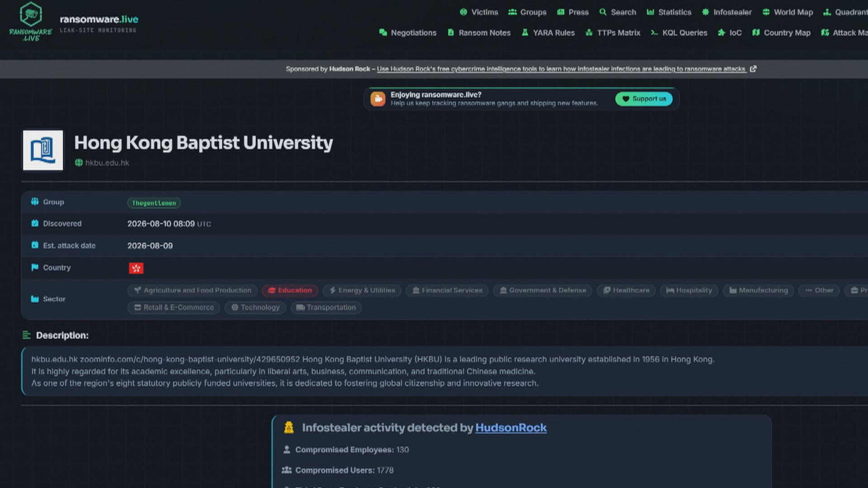This screenshot has width=868, height=488.
Task: Click the globe icon beside hkbu.edu.hk
Action: click(x=79, y=163)
